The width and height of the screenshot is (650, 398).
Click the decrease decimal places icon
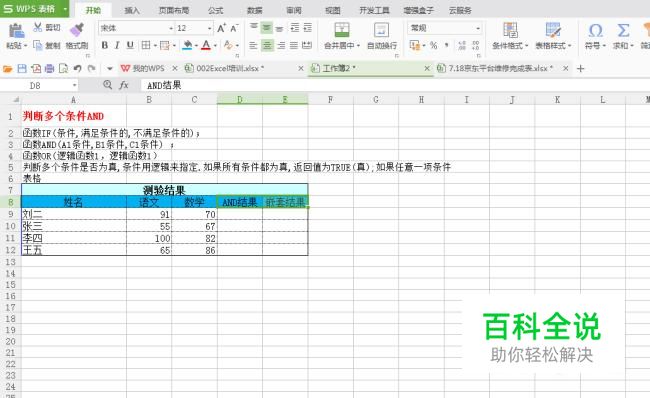pos(475,45)
